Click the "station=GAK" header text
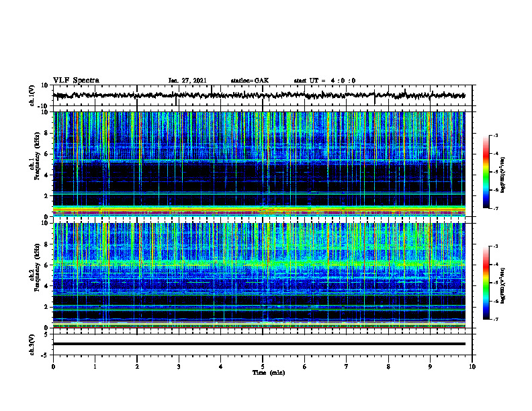This screenshot has height=411, width=532. 250,81
